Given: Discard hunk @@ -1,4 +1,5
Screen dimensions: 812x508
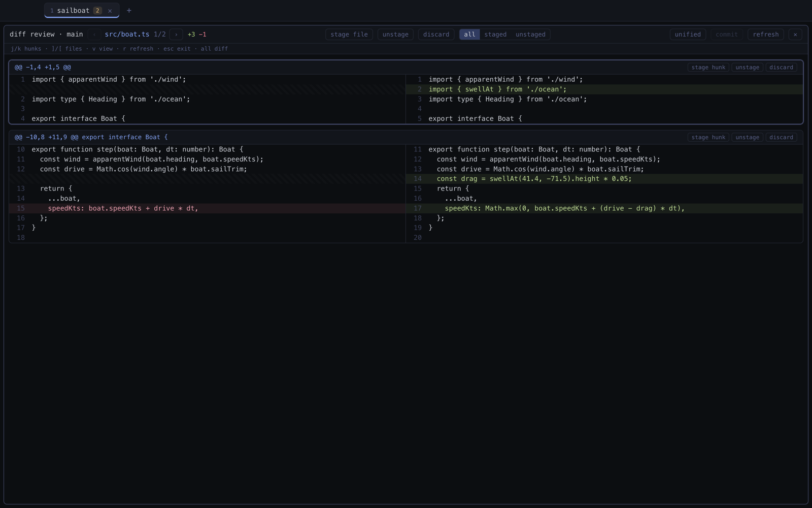Looking at the screenshot, I should tap(781, 67).
